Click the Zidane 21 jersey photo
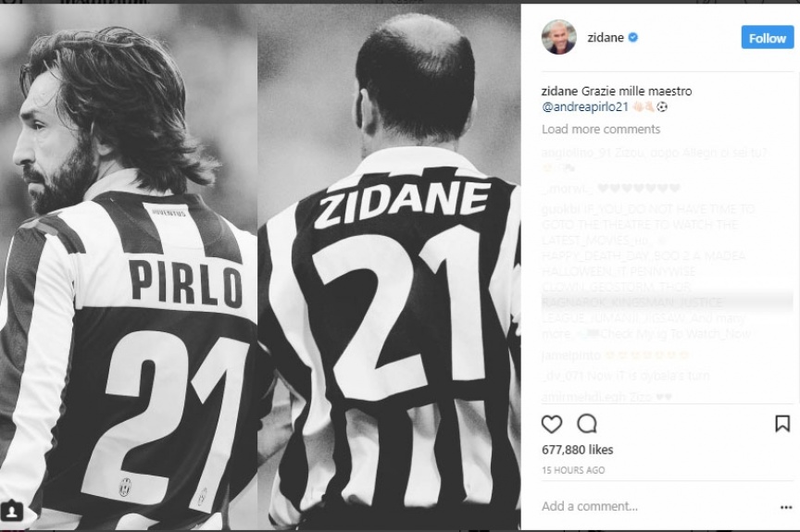Image resolution: width=800 pixels, height=532 pixels. tap(389, 267)
